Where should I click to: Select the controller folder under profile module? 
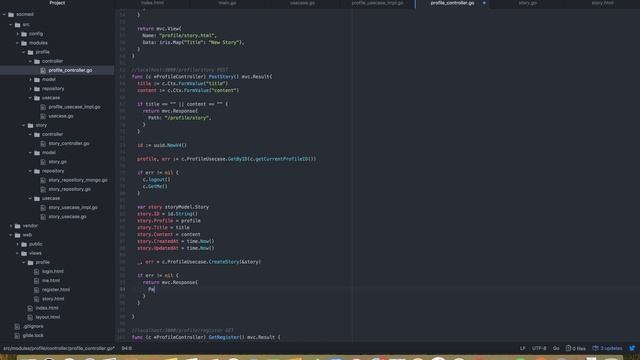(x=52, y=61)
